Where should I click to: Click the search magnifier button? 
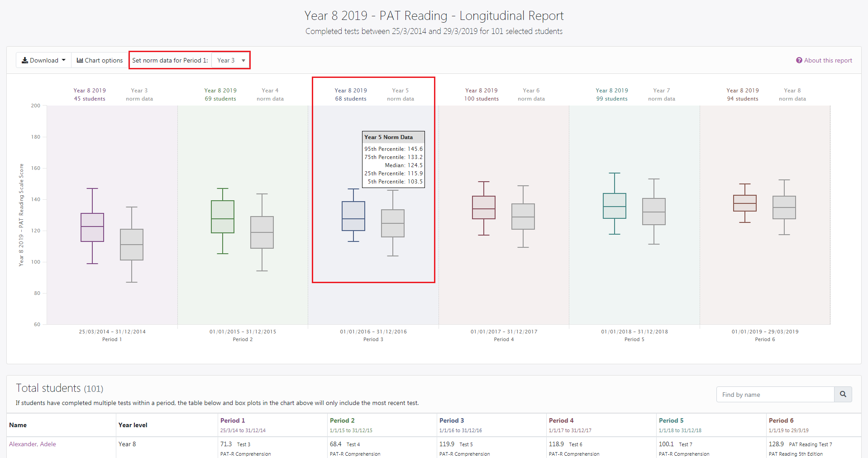point(843,394)
